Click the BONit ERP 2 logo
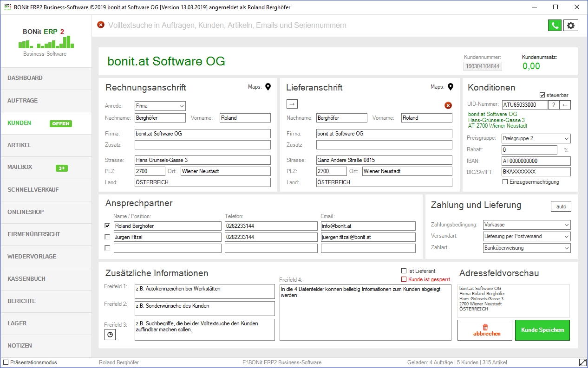This screenshot has height=368, width=588. click(45, 43)
